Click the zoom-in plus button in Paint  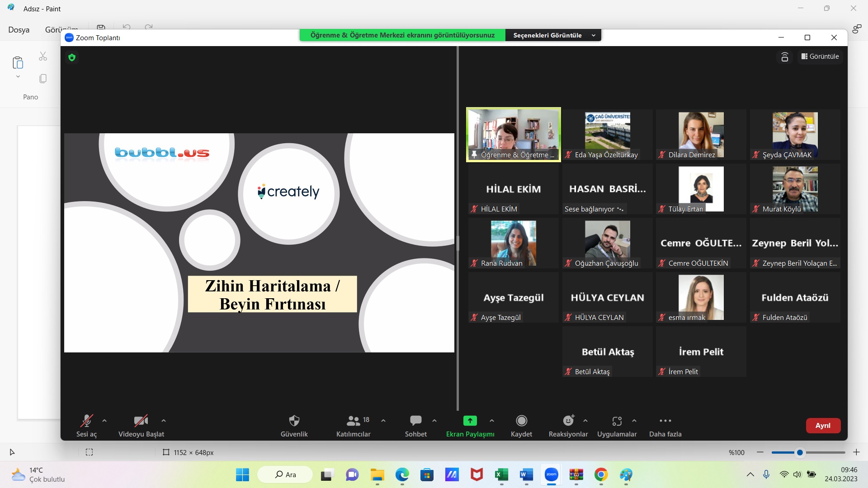pyautogui.click(x=856, y=452)
